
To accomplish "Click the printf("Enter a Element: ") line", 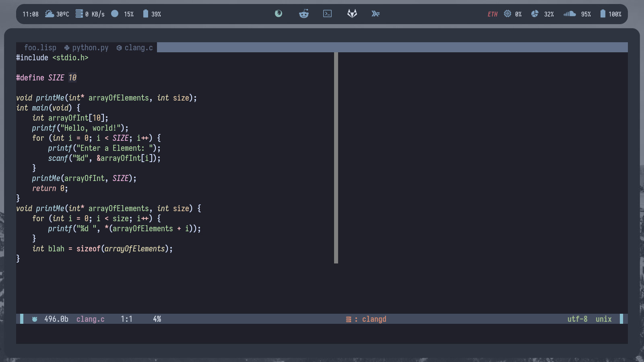I will tap(105, 148).
